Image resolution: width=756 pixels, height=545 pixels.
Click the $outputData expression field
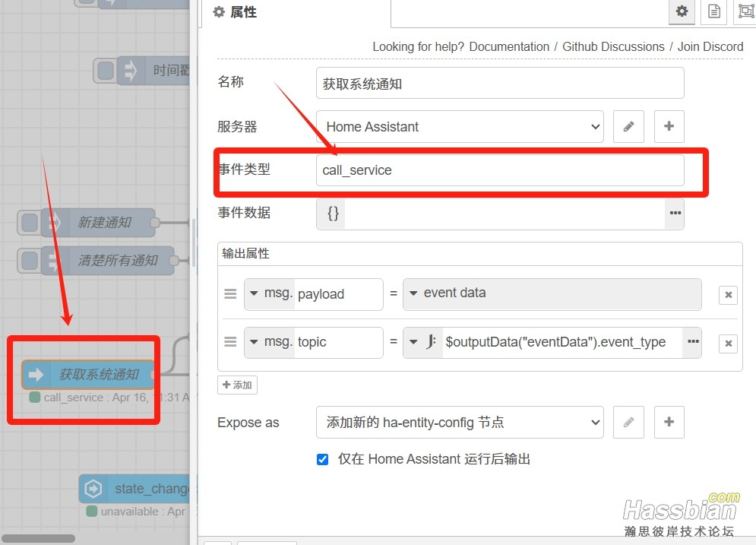point(562,342)
